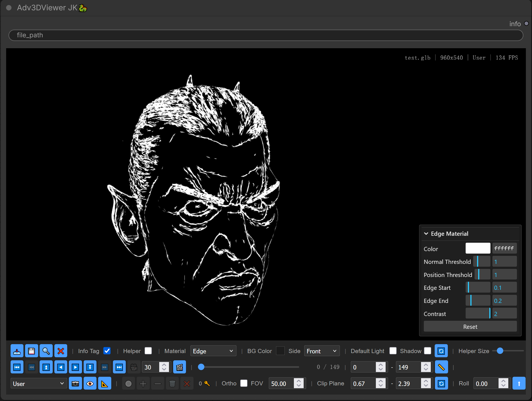Click the dimmed rewind button
This screenshot has width=532, height=401.
(x=32, y=367)
